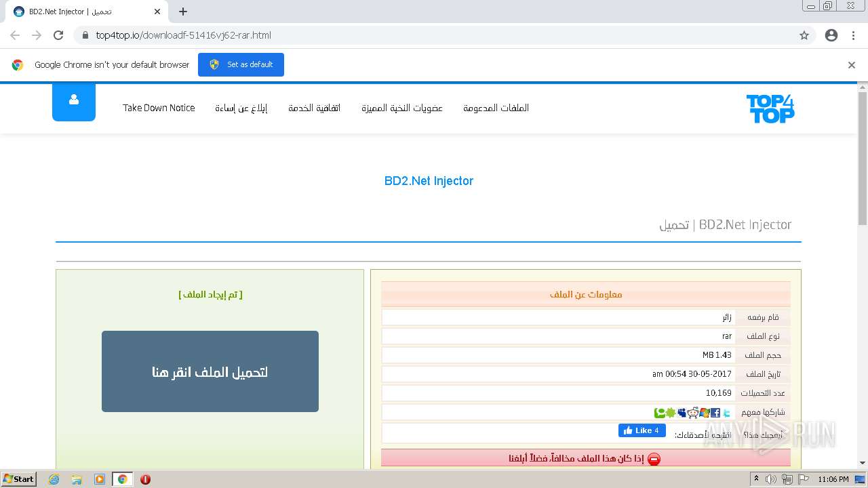Click the taskbar clock 11:06 PM
Screen dimensions: 868x488
point(833,479)
